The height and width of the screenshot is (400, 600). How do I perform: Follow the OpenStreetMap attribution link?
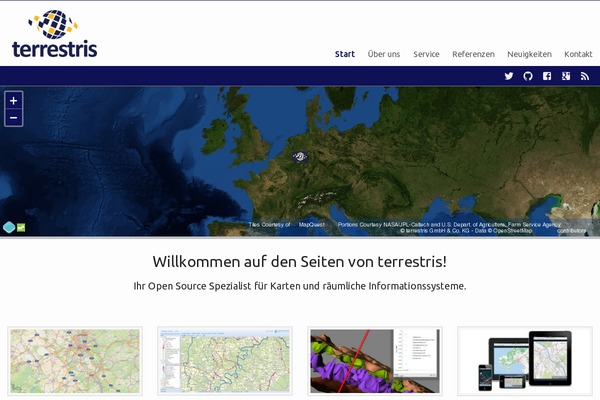click(512, 231)
